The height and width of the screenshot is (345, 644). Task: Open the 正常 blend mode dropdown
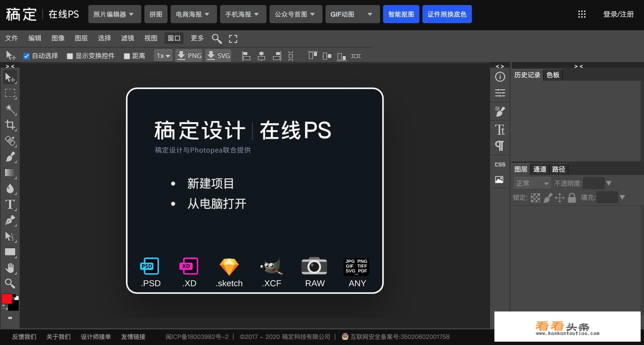pyautogui.click(x=532, y=183)
